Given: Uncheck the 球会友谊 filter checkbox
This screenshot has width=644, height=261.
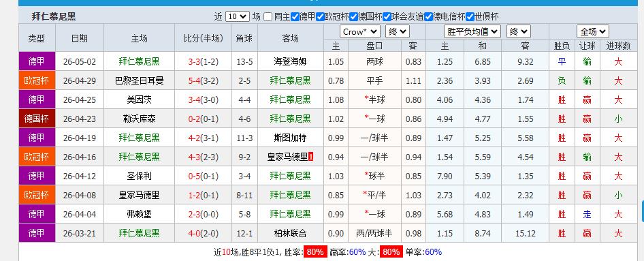Looking at the screenshot, I should 387,17.
